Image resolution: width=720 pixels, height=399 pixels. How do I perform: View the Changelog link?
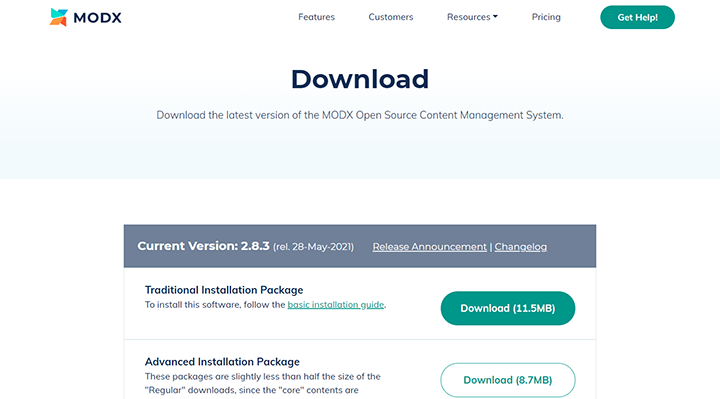(x=521, y=247)
